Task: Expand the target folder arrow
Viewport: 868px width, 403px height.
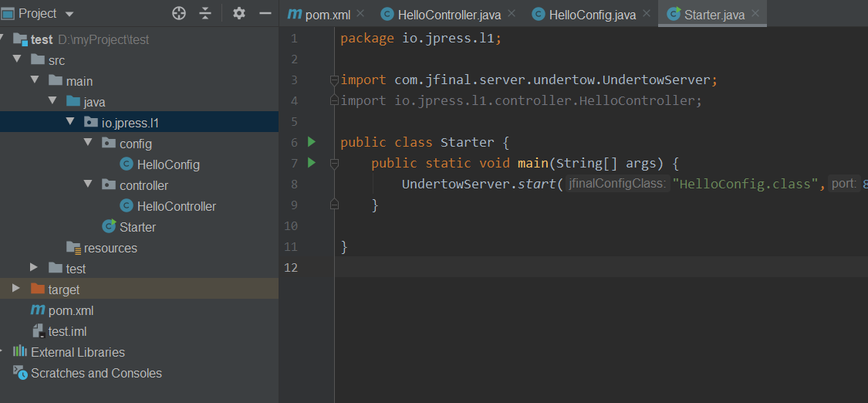Action: tap(17, 288)
